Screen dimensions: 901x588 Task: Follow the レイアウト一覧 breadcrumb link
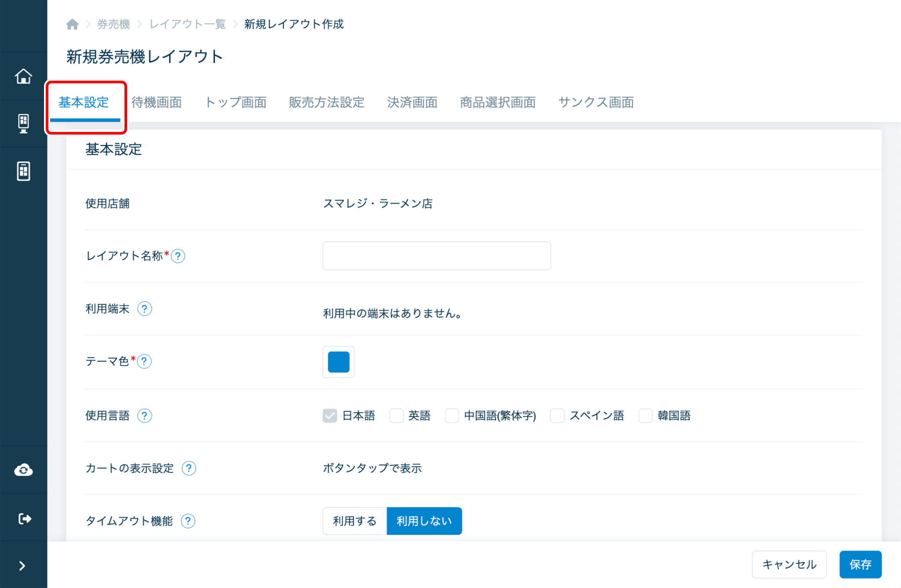[187, 24]
